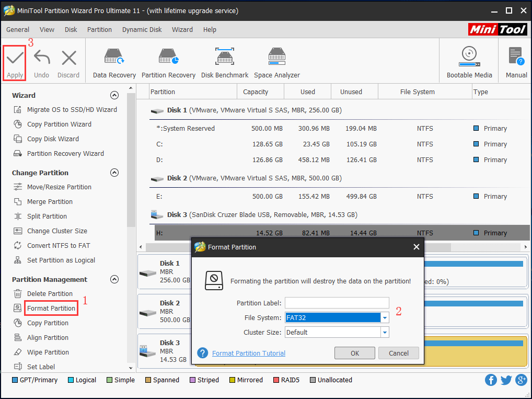Collapse the Wizard section
The width and height of the screenshot is (532, 399).
coord(114,95)
